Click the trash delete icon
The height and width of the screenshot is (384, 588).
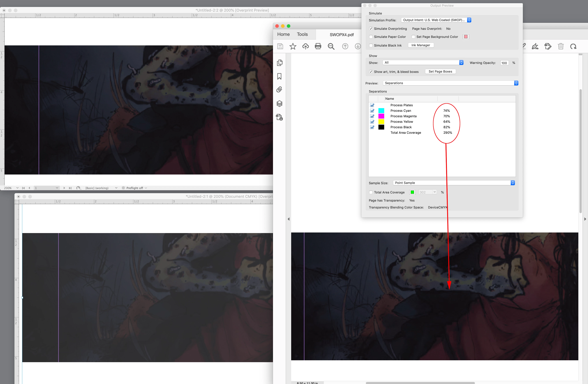[x=561, y=46]
